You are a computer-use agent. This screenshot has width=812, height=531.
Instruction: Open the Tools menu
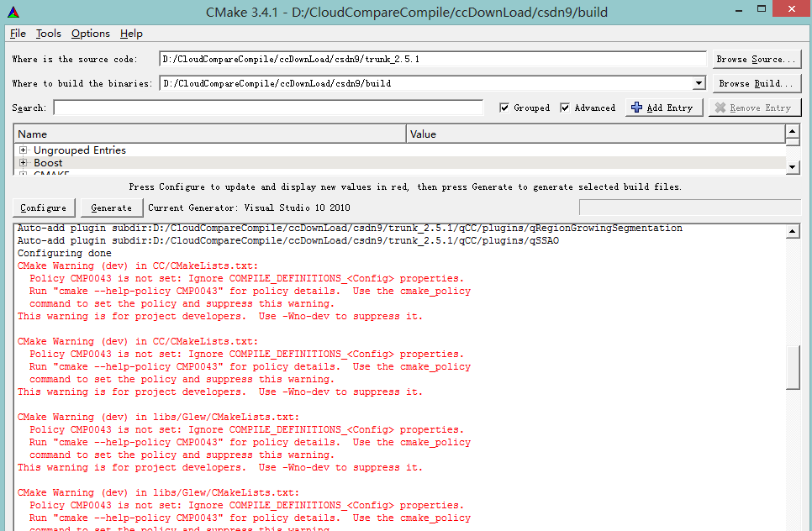point(49,34)
